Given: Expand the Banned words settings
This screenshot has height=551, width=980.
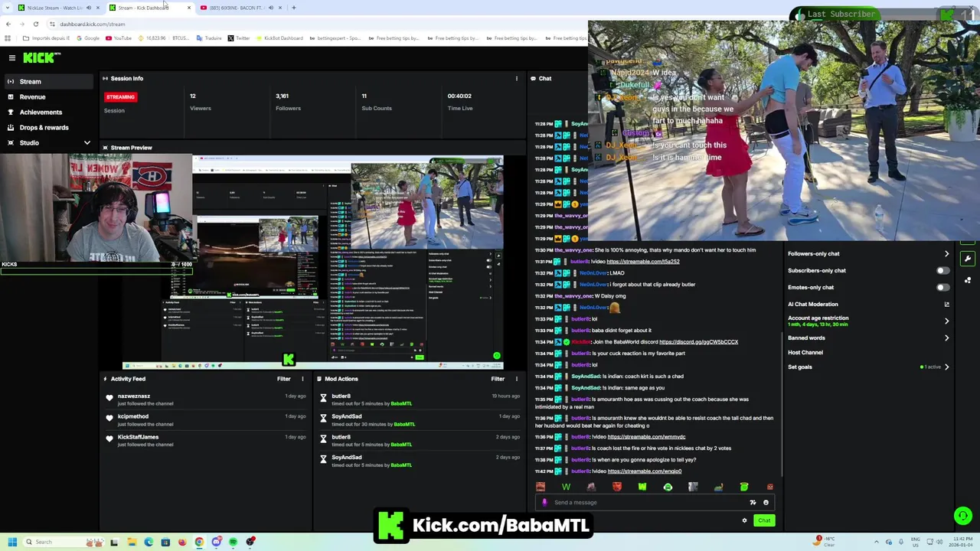Looking at the screenshot, I should pyautogui.click(x=946, y=337).
